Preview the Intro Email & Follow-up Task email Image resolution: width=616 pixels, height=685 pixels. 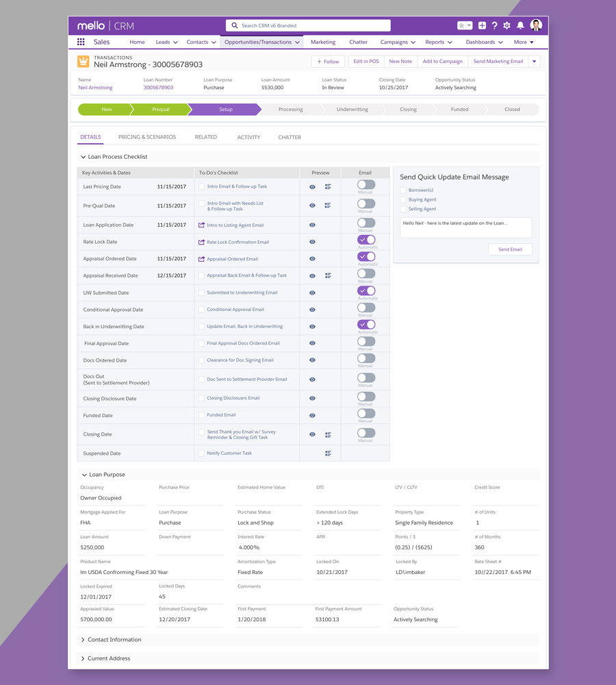click(312, 187)
